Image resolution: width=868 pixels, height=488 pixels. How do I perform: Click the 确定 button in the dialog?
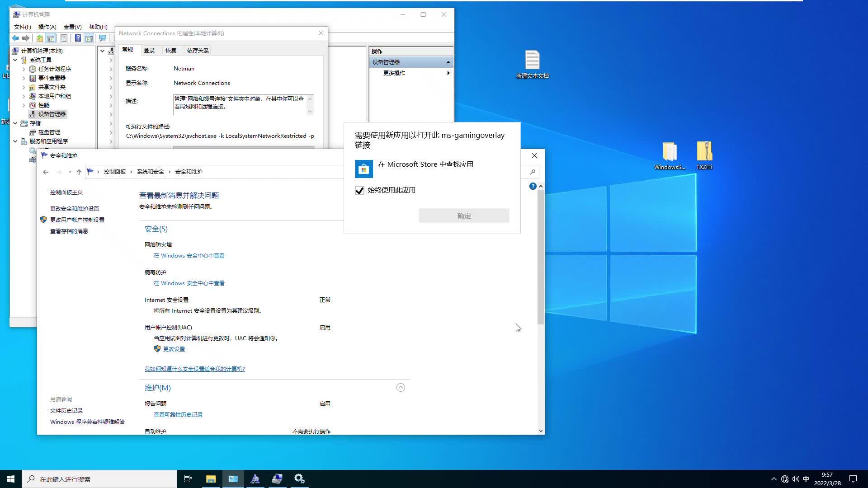pos(464,216)
